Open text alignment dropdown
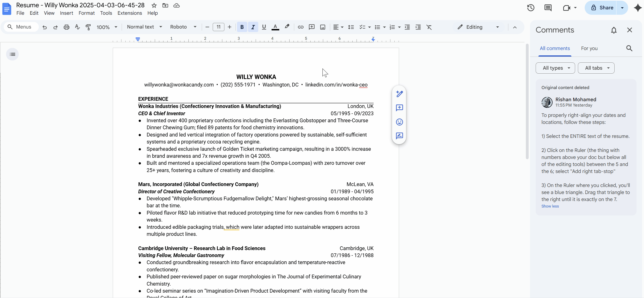This screenshot has height=298, width=644. click(338, 27)
